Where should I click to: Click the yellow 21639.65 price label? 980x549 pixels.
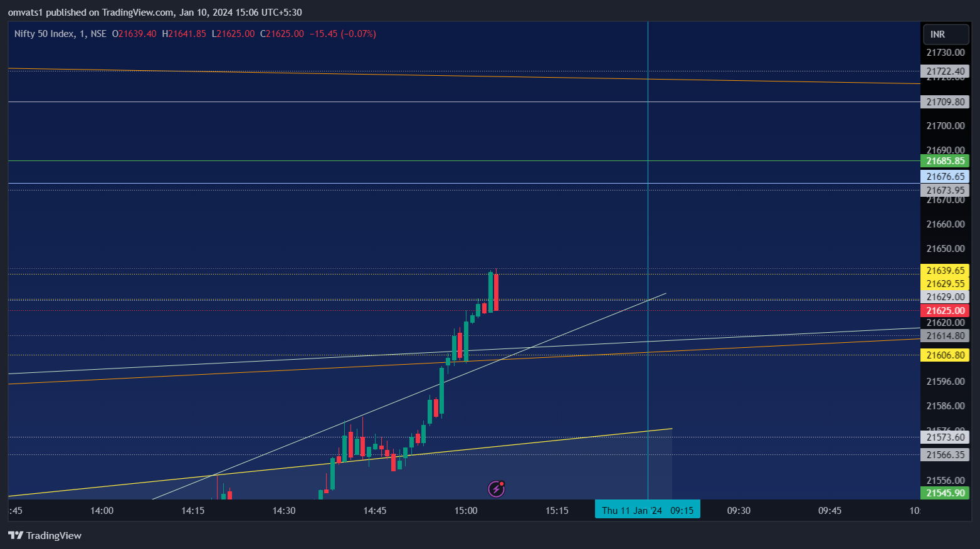click(945, 271)
